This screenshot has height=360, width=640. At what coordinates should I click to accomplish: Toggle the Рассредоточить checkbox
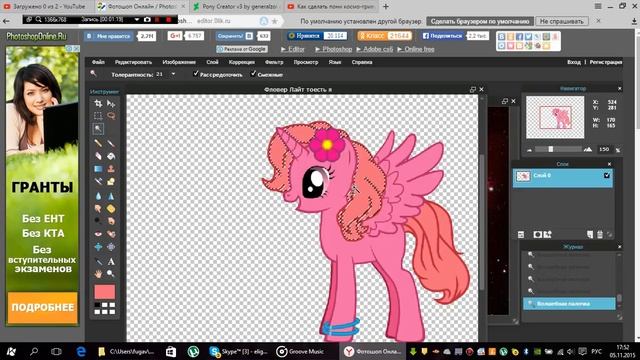click(x=196, y=74)
